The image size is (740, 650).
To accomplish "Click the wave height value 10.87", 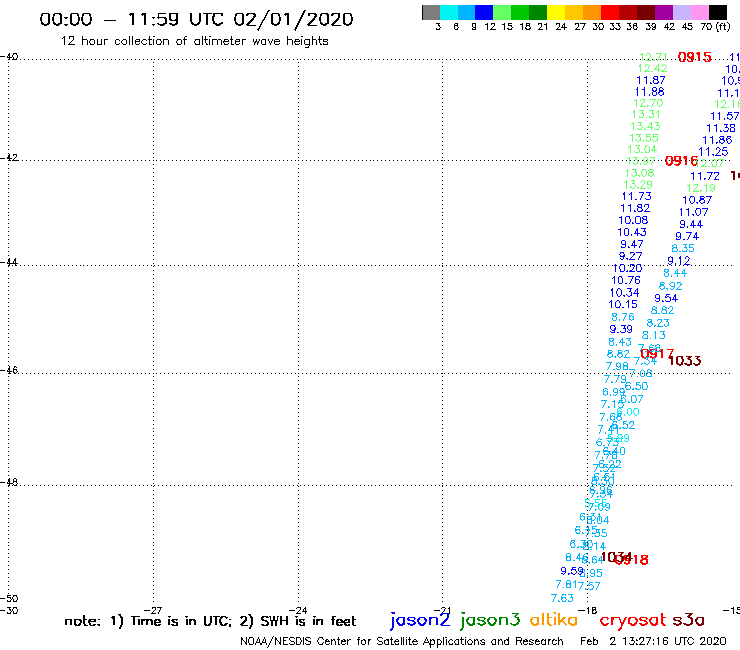I will pos(697,200).
